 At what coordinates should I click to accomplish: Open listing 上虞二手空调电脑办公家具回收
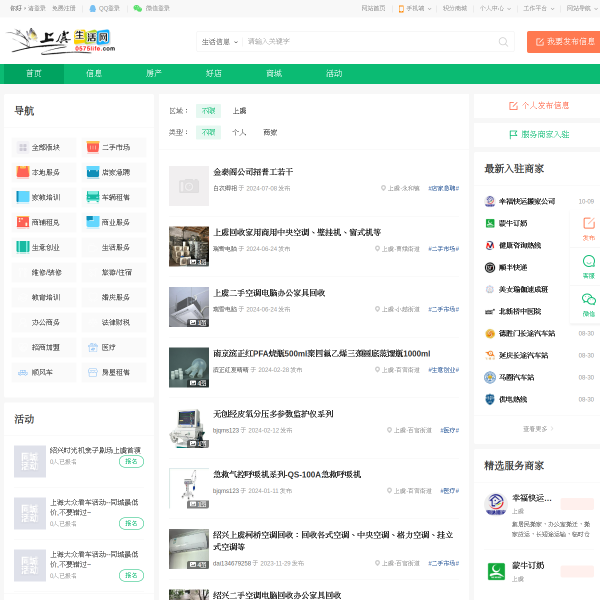tap(269, 293)
